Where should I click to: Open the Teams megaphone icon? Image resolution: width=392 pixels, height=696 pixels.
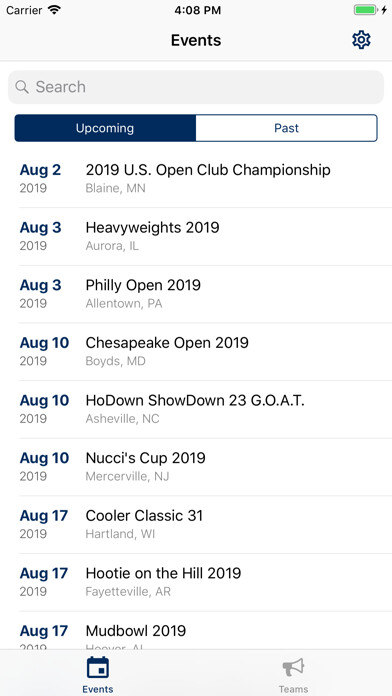pos(293,668)
